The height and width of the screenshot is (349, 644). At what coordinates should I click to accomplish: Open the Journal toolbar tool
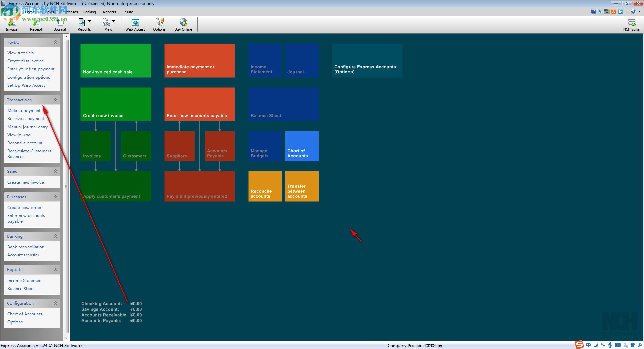(60, 24)
